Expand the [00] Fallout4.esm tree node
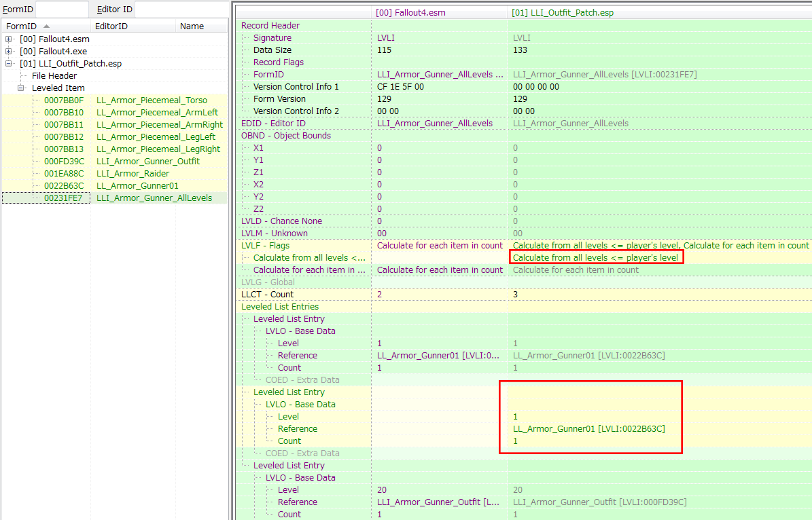812x520 pixels. [8, 39]
